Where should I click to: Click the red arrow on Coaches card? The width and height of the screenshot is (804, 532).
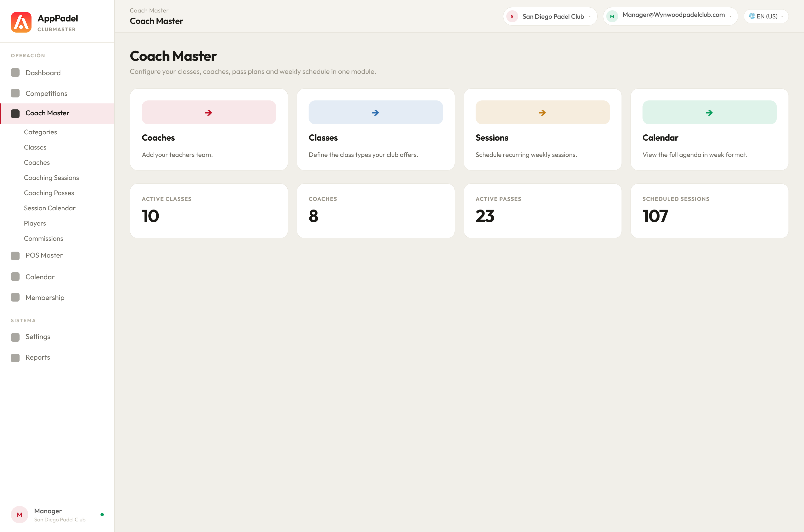[x=209, y=113]
